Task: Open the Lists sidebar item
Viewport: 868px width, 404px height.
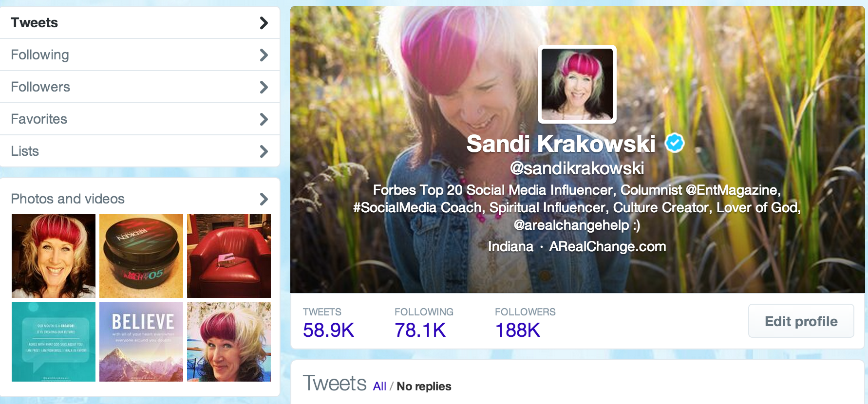Action: pyautogui.click(x=140, y=151)
